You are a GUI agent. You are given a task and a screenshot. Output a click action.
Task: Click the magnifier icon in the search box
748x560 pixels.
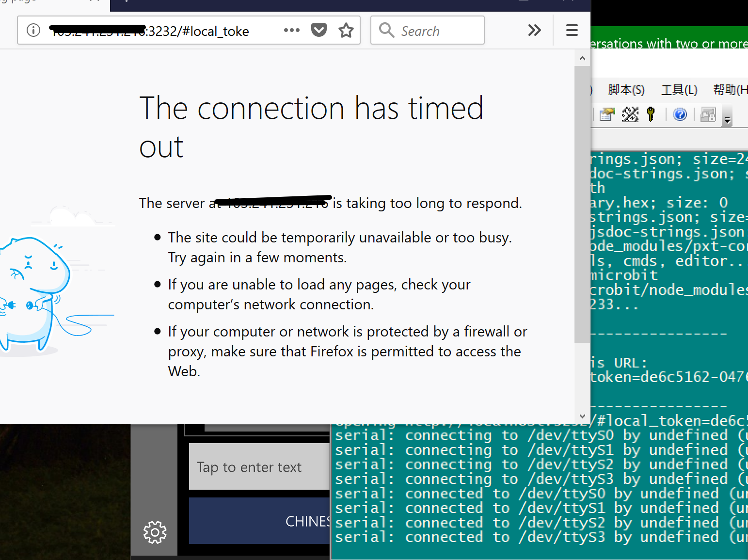pos(386,30)
